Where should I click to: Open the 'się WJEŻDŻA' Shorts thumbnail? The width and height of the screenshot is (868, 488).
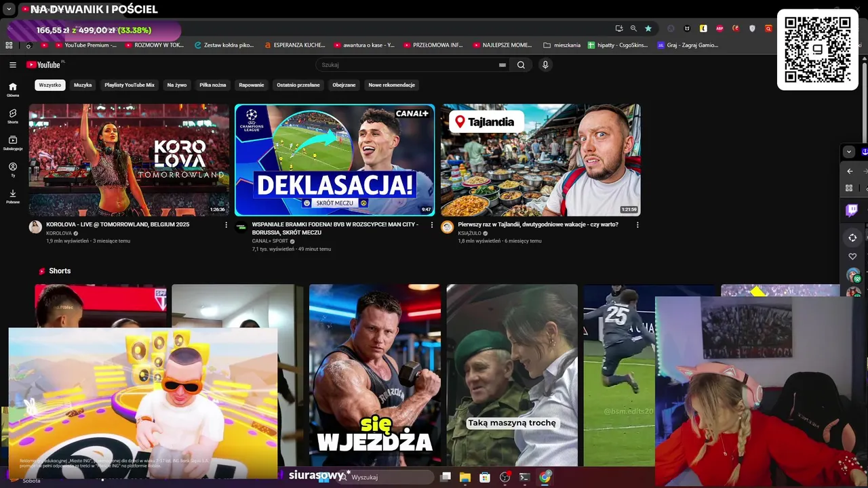pyautogui.click(x=375, y=375)
